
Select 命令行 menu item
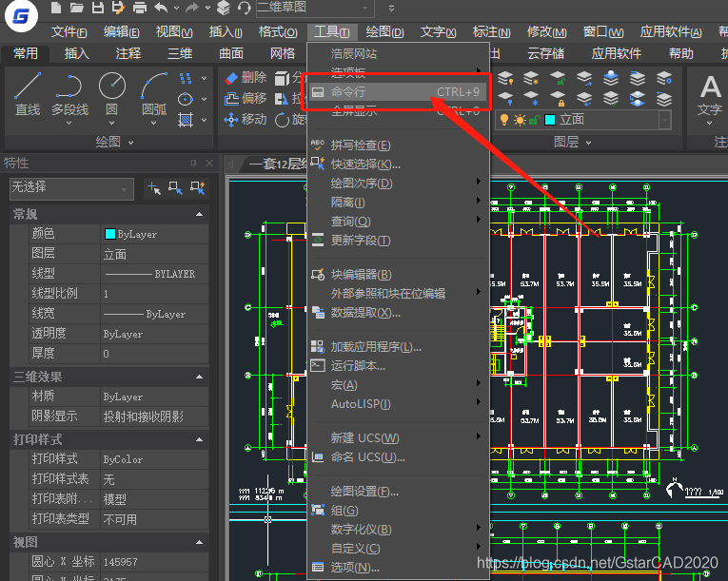pos(398,92)
